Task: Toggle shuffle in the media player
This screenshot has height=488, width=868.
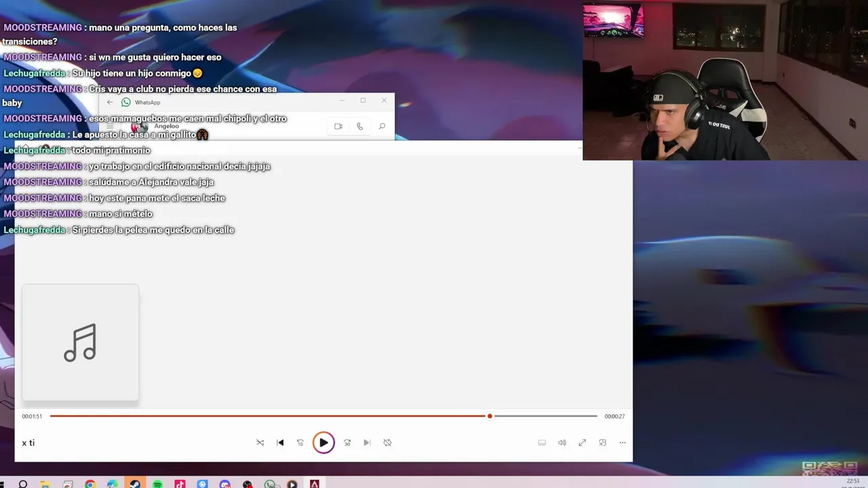Action: pos(260,443)
